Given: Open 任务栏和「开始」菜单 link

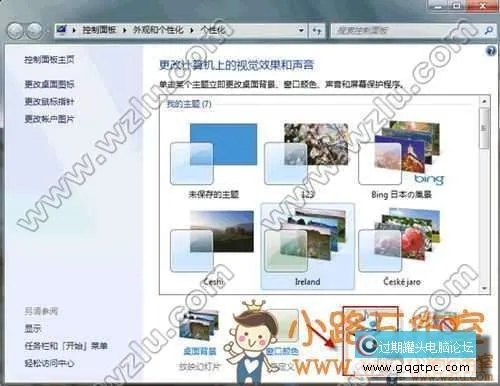Looking at the screenshot, I should click(66, 346).
